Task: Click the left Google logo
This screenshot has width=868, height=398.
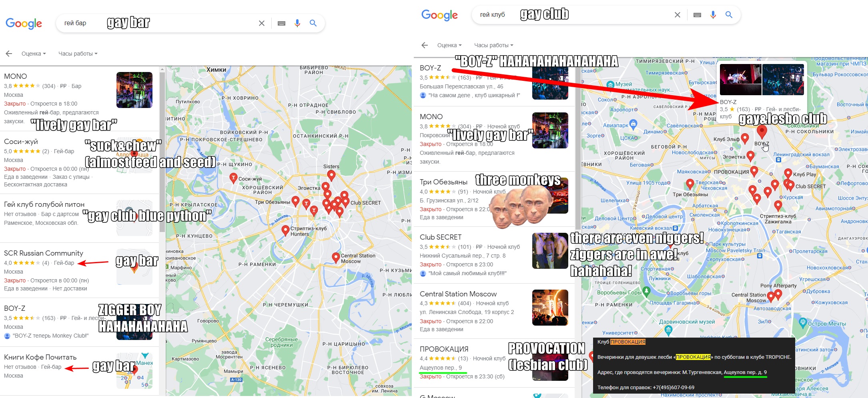Action: pyautogui.click(x=24, y=24)
